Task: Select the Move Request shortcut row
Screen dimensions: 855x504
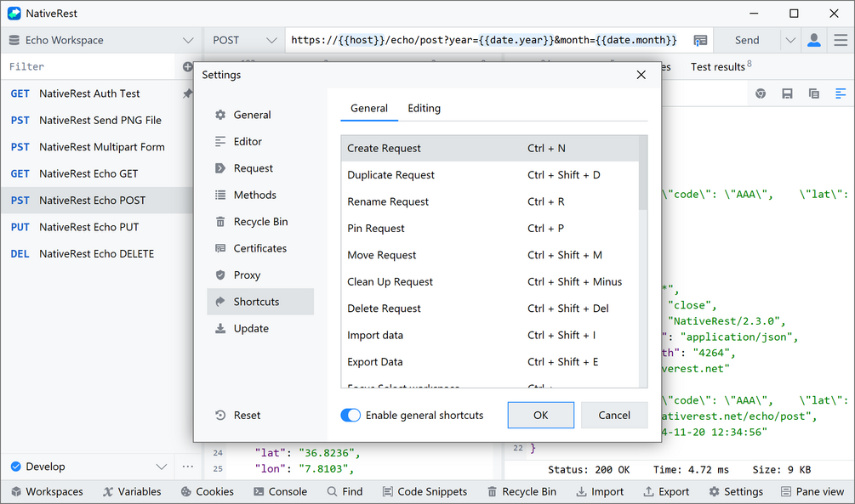Action: click(490, 255)
